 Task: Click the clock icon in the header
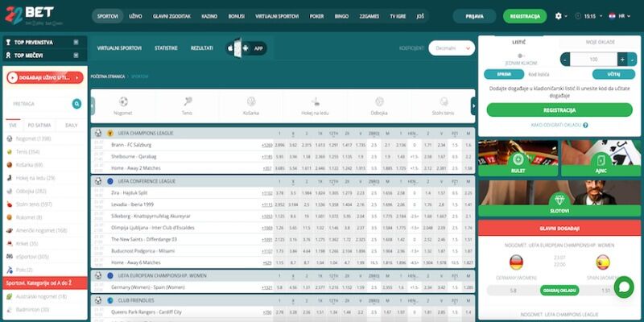coord(578,16)
